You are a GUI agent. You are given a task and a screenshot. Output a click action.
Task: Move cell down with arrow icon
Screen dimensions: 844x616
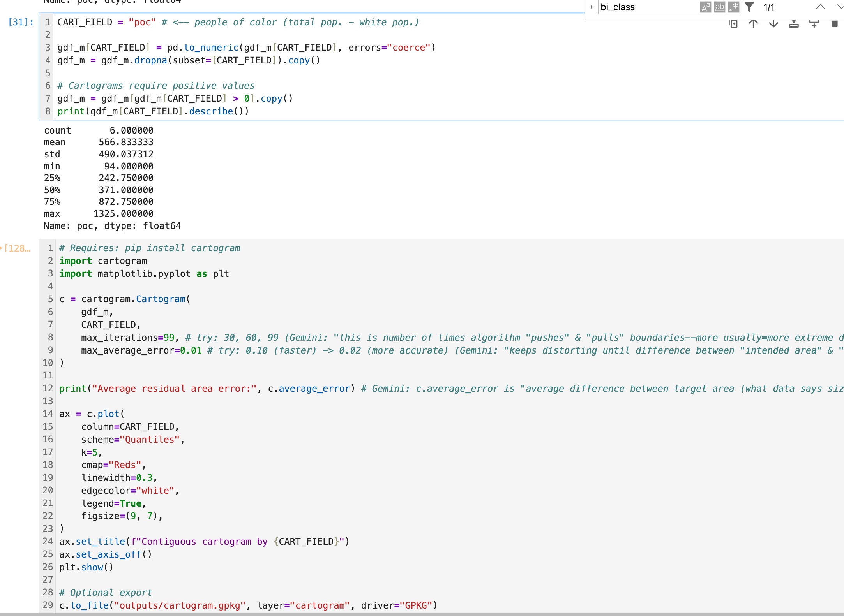pos(773,24)
